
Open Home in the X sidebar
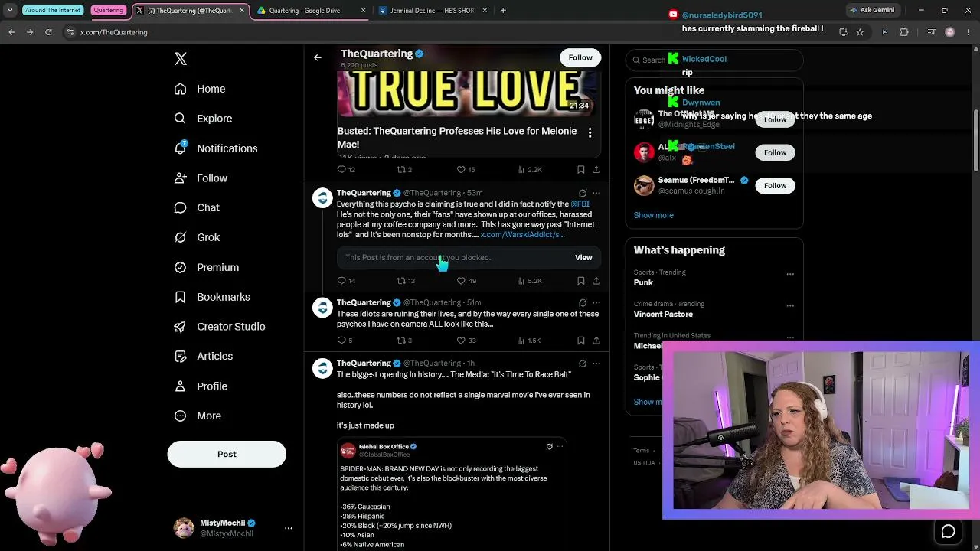(x=200, y=89)
